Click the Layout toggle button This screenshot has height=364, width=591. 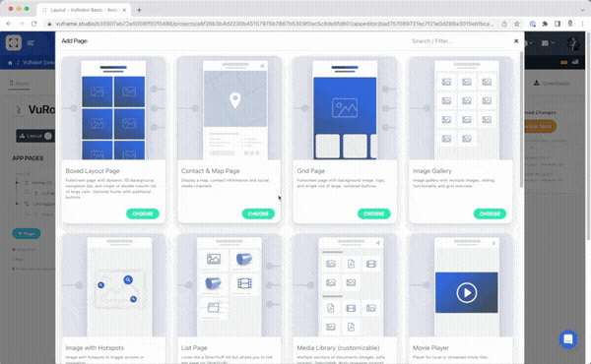click(x=34, y=136)
